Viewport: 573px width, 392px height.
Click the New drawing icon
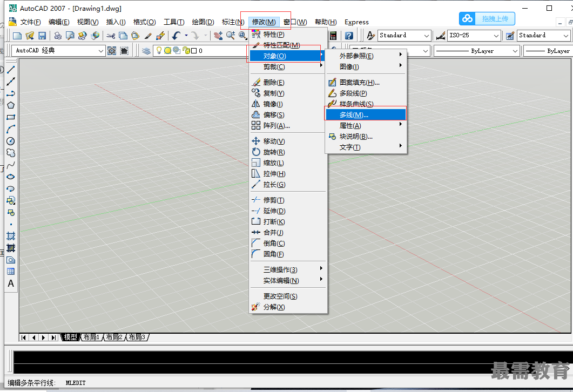pyautogui.click(x=17, y=36)
